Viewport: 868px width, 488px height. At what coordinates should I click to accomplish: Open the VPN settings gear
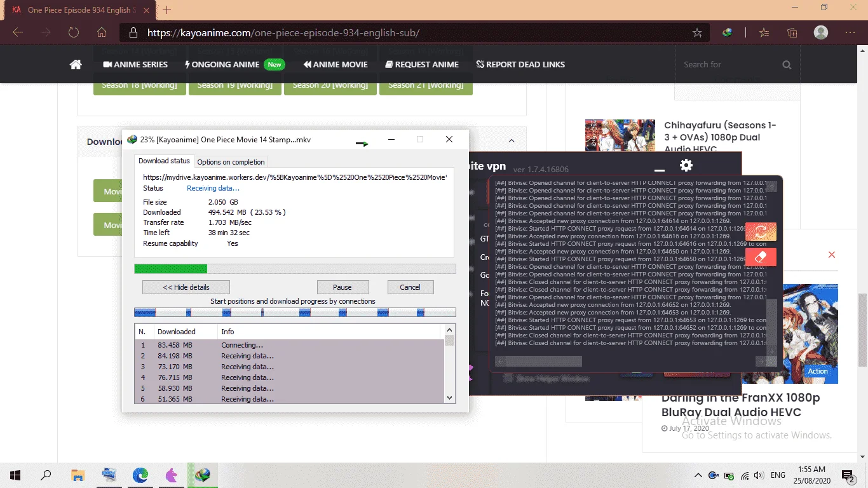click(686, 165)
